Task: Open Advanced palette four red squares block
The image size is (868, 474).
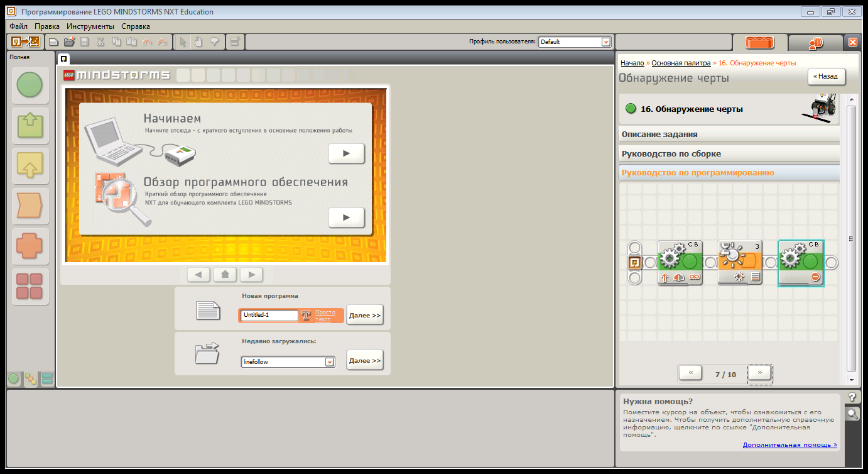Action: tap(30, 286)
